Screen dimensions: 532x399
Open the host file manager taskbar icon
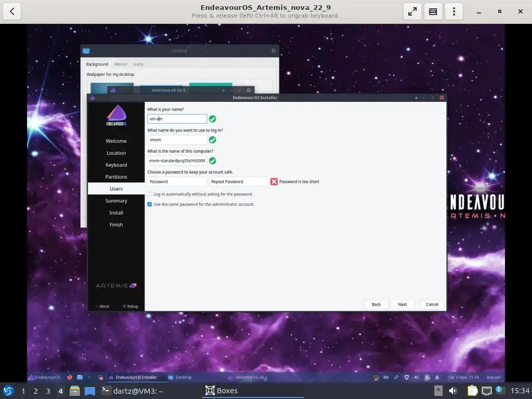75,391
